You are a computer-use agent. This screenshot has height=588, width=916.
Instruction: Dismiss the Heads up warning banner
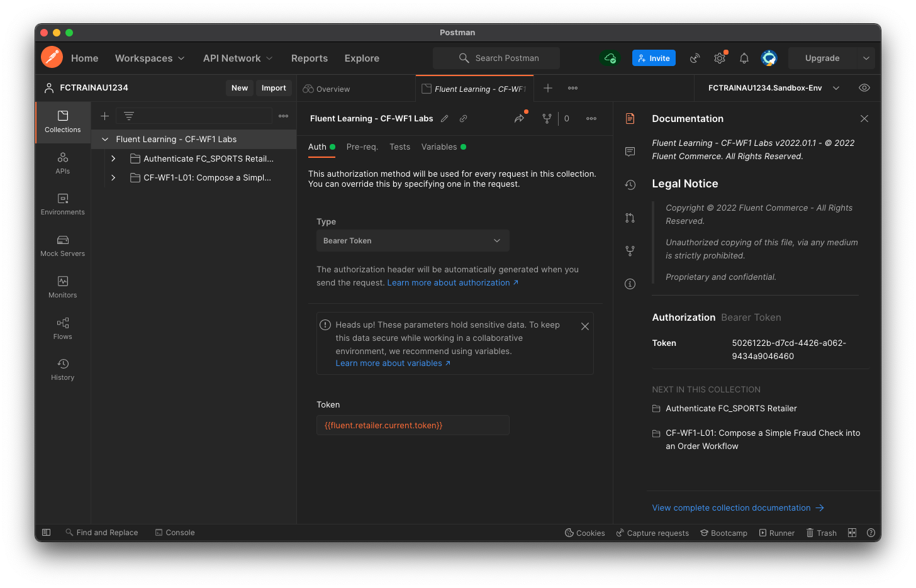tap(585, 326)
